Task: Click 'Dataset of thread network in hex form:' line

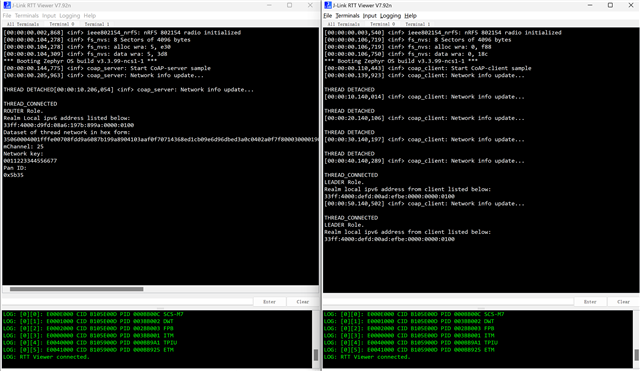Action: tap(67, 132)
